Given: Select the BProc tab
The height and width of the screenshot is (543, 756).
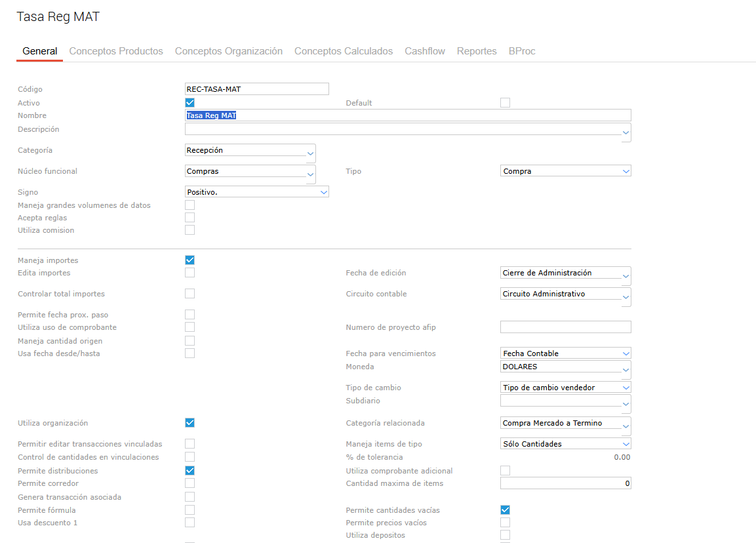Looking at the screenshot, I should [x=522, y=51].
